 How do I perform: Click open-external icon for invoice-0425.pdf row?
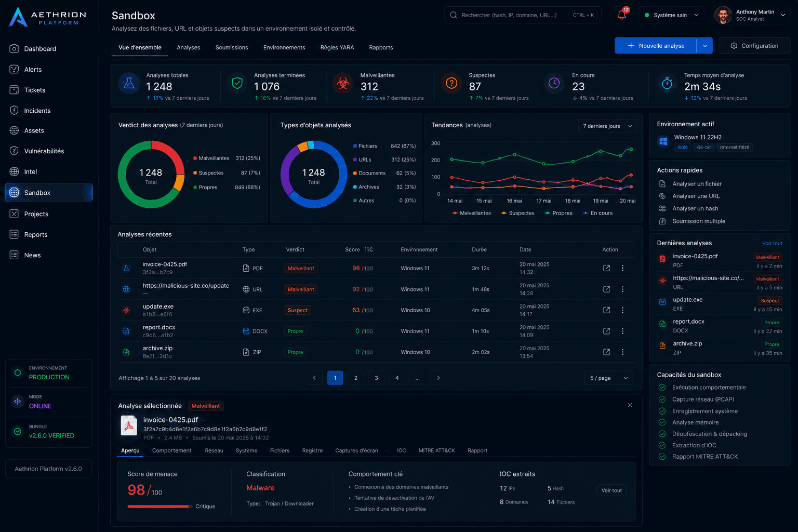pos(606,268)
